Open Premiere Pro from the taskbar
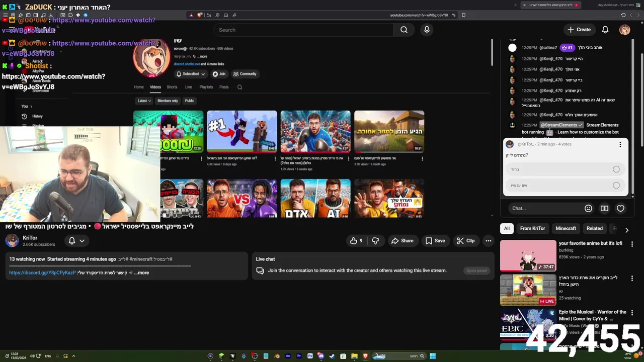644x362 pixels. pos(299,356)
